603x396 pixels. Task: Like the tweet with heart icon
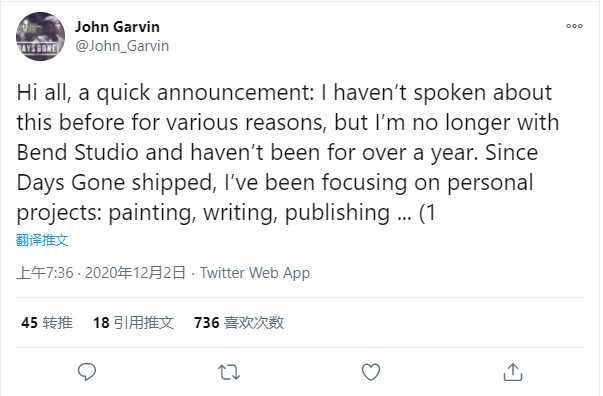(371, 372)
